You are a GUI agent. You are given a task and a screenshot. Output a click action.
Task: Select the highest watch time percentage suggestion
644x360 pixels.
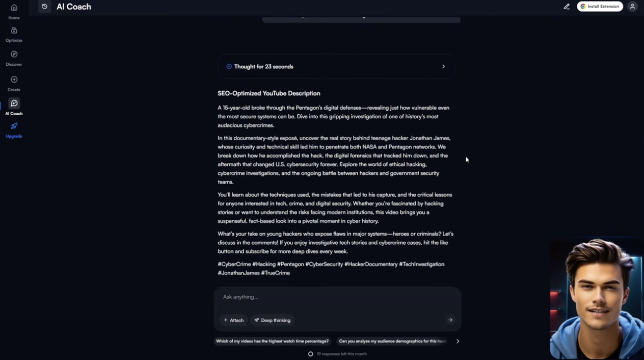(272, 341)
